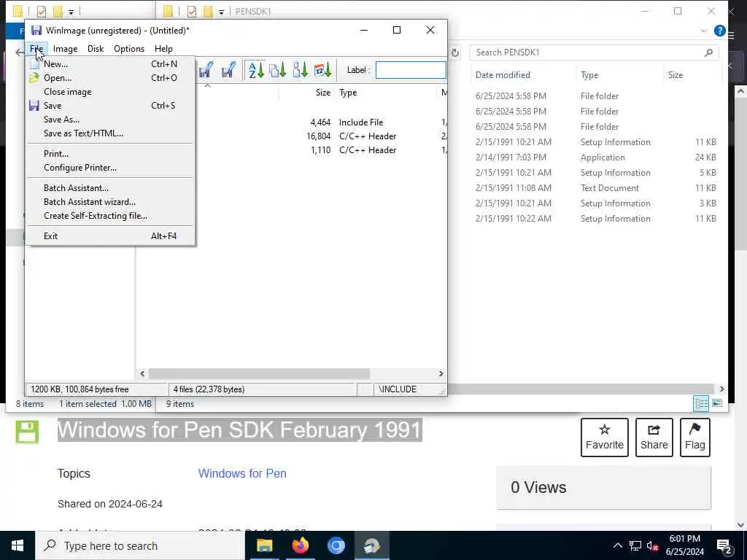Open Firefox from the taskbar
The width and height of the screenshot is (747, 560).
click(x=300, y=545)
